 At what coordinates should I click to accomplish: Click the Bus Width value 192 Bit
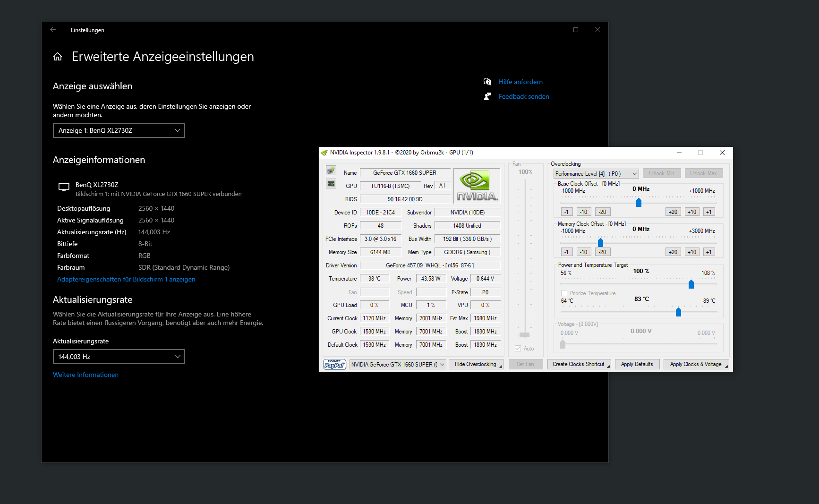click(467, 239)
